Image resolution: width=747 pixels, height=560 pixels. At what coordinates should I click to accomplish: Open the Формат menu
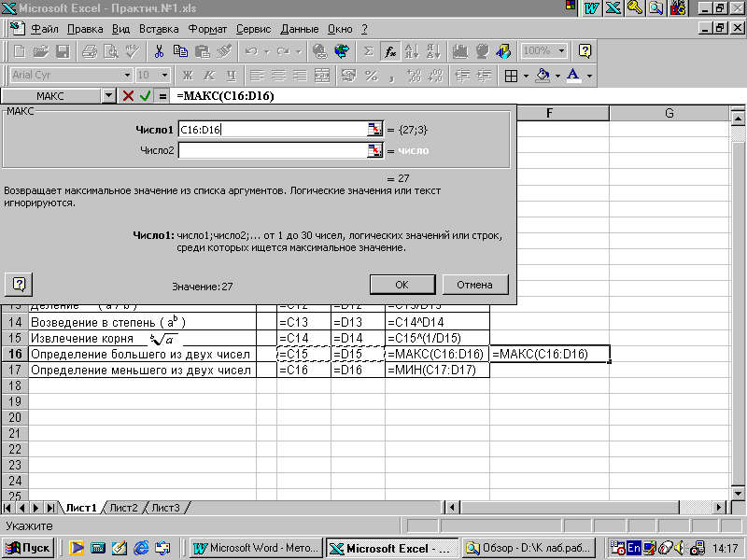[207, 29]
